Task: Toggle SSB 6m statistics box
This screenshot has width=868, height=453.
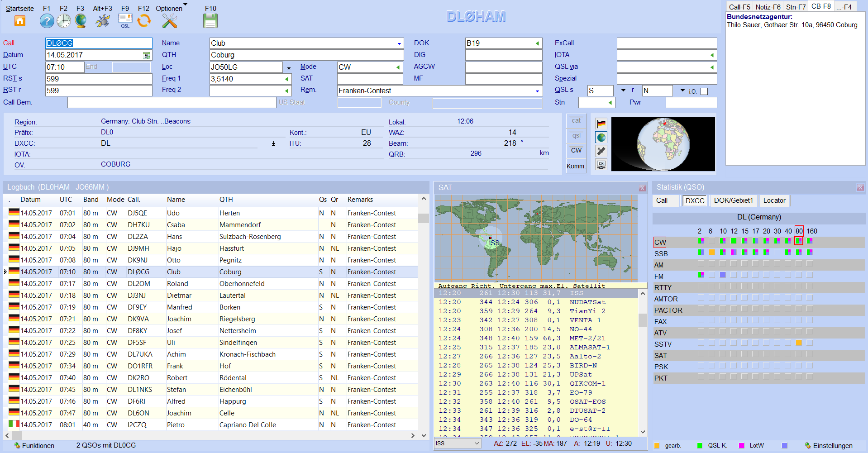Action: pyautogui.click(x=712, y=252)
